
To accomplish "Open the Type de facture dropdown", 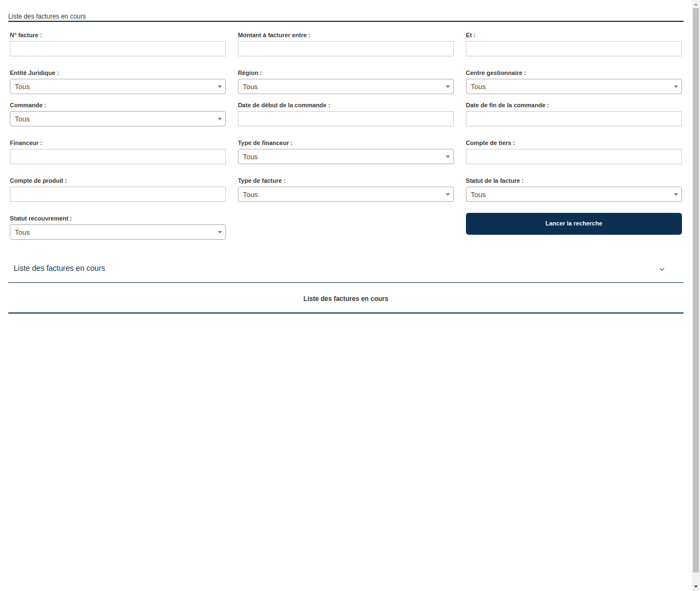I will pyautogui.click(x=346, y=194).
